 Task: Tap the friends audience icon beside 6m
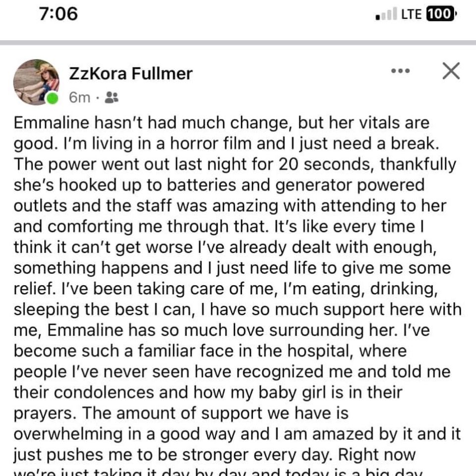(112, 98)
